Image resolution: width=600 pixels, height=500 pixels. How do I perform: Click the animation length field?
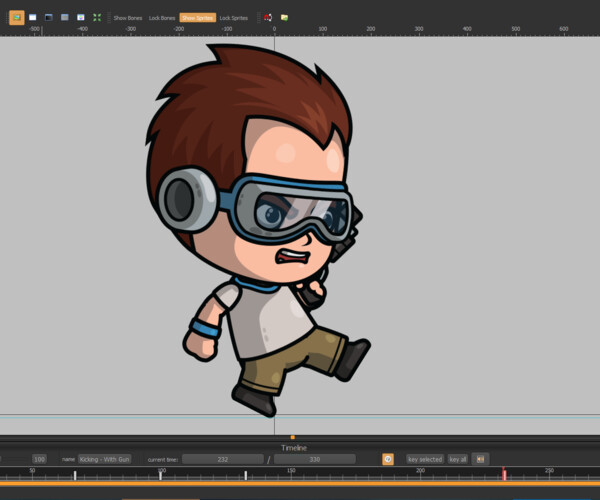click(314, 459)
